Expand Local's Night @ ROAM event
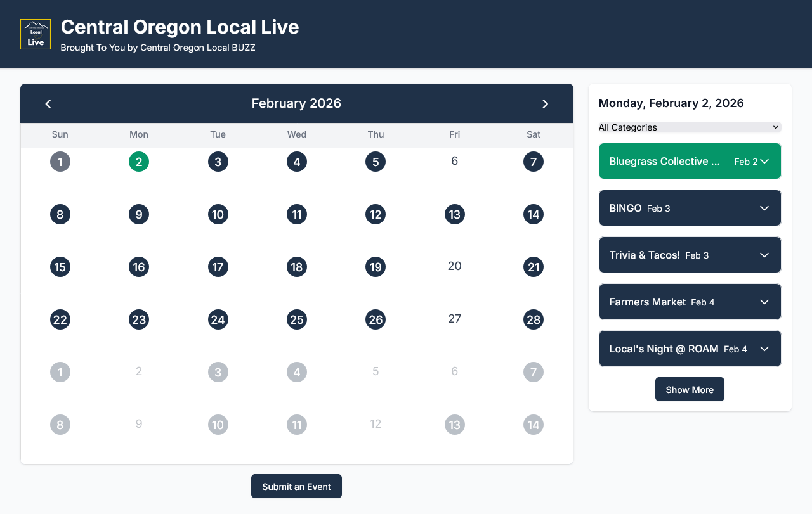The width and height of the screenshot is (812, 514). (690, 349)
